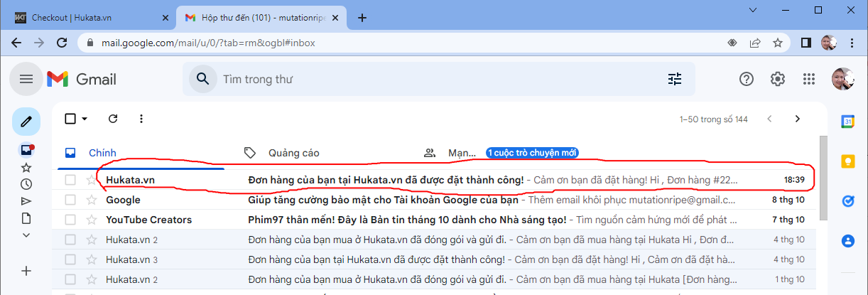Screen dimensions: 868x295
Task: Go to the next page of emails
Action: pyautogui.click(x=798, y=119)
